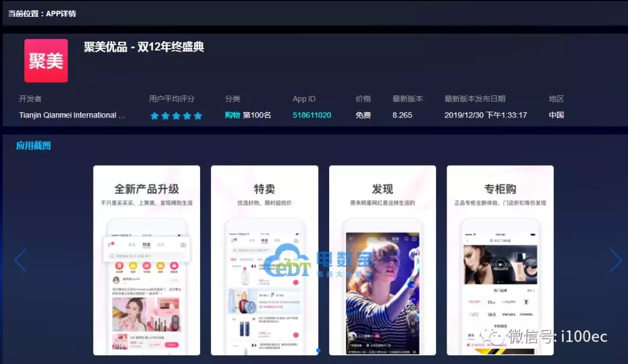Open App ID 518611020 link
This screenshot has height=364, width=628.
pos(312,115)
